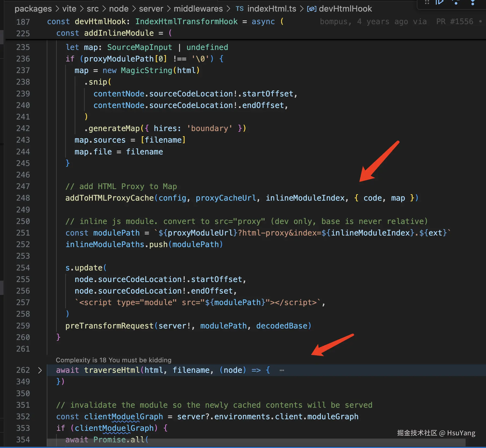Unfold code via ellipsis after traverseHtml line

(x=282, y=370)
